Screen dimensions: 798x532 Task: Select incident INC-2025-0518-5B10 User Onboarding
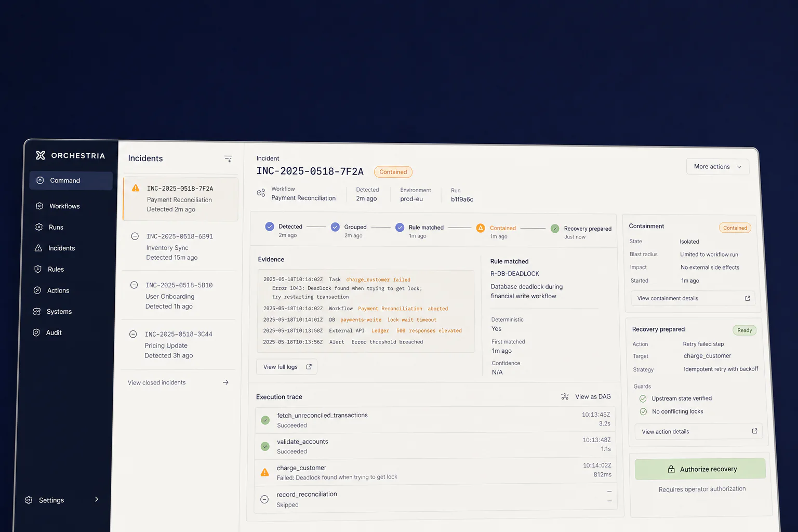[x=179, y=296]
